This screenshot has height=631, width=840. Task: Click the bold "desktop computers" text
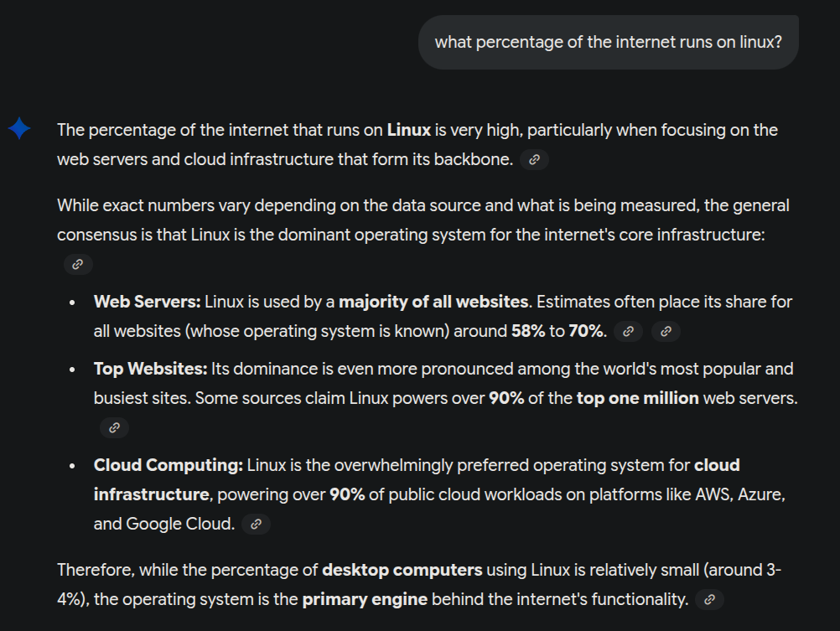(402, 570)
